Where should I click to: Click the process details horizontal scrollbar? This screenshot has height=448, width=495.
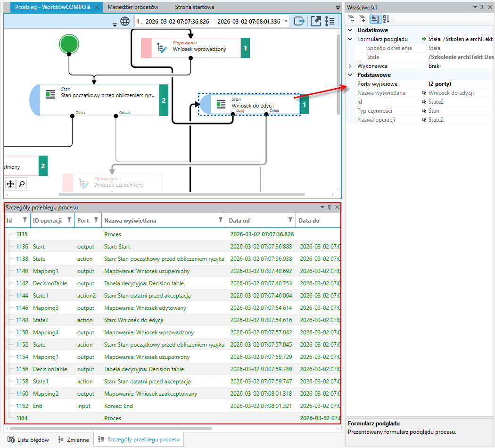111,429
